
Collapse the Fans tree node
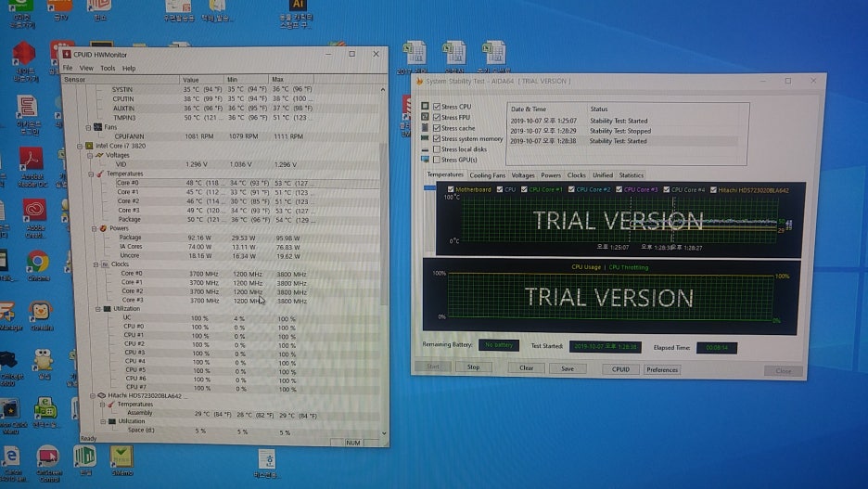click(88, 127)
